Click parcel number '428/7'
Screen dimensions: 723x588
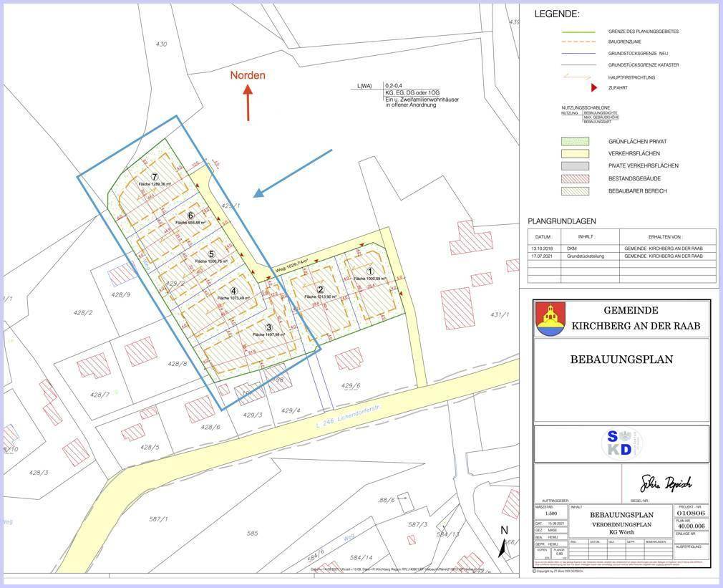tap(100, 395)
